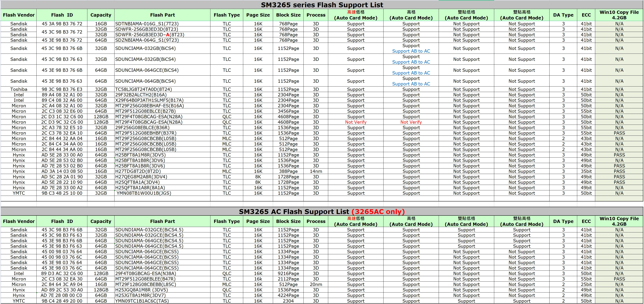Click the '20nm' process cell
This screenshot has width=644, height=304.
click(x=316, y=285)
